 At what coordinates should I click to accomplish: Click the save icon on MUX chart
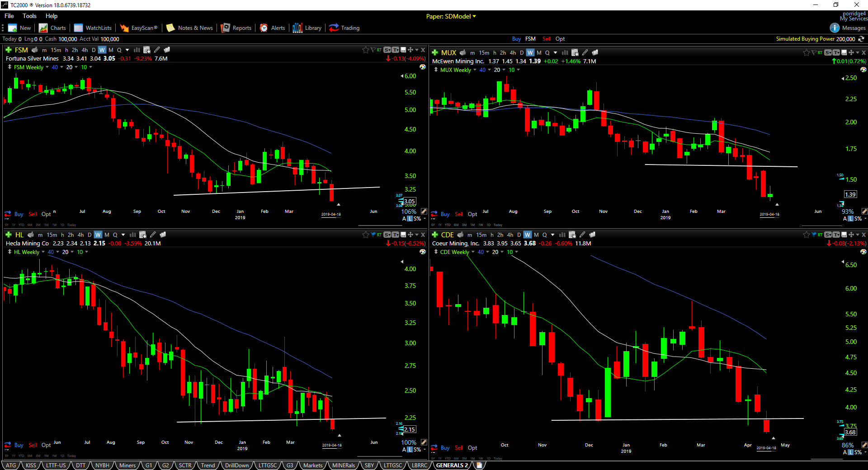844,52
